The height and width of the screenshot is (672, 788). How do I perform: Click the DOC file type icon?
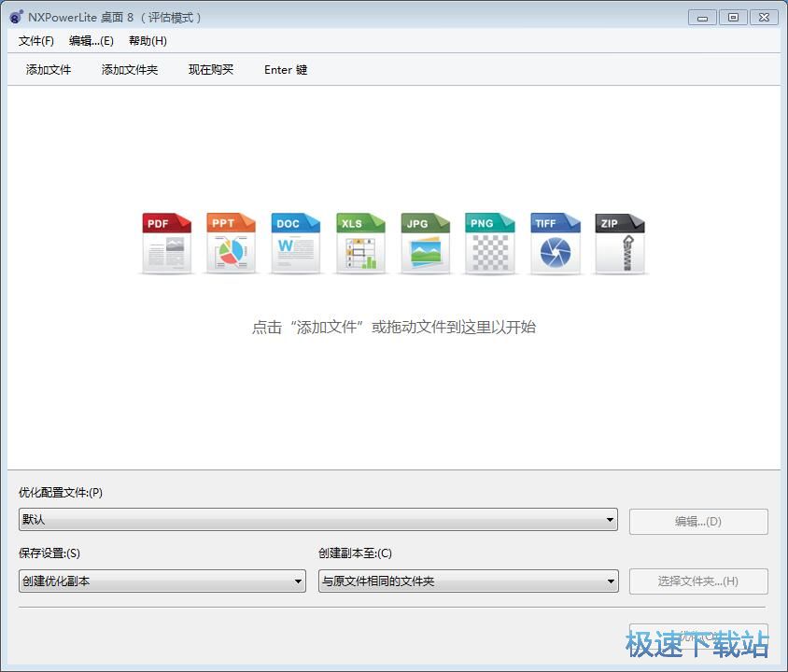[x=295, y=243]
